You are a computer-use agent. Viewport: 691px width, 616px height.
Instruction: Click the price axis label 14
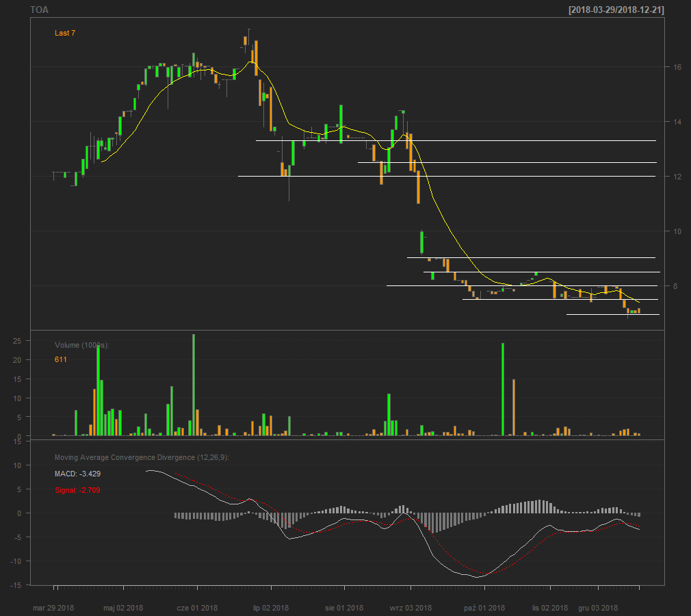(x=677, y=122)
